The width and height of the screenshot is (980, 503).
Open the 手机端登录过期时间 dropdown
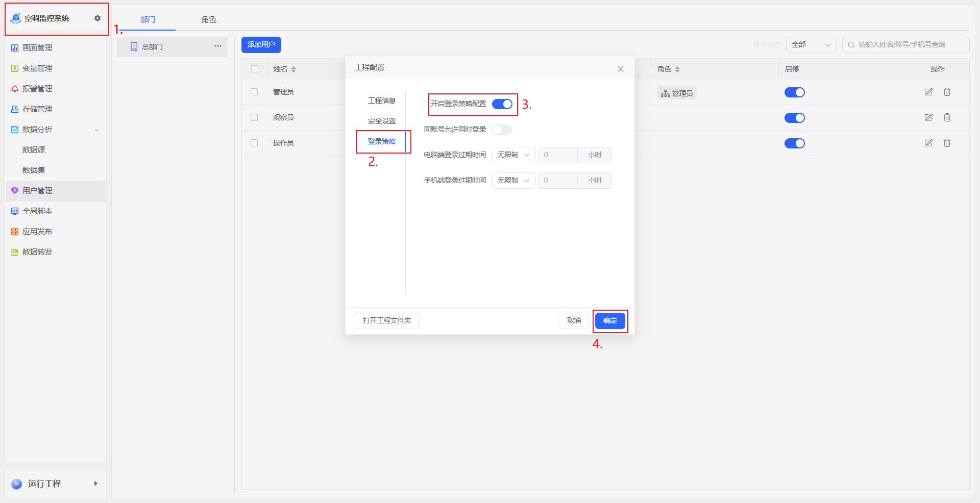[513, 181]
